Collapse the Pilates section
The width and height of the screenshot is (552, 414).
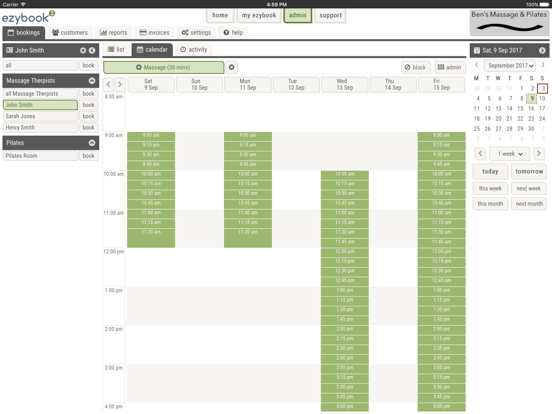(92, 143)
